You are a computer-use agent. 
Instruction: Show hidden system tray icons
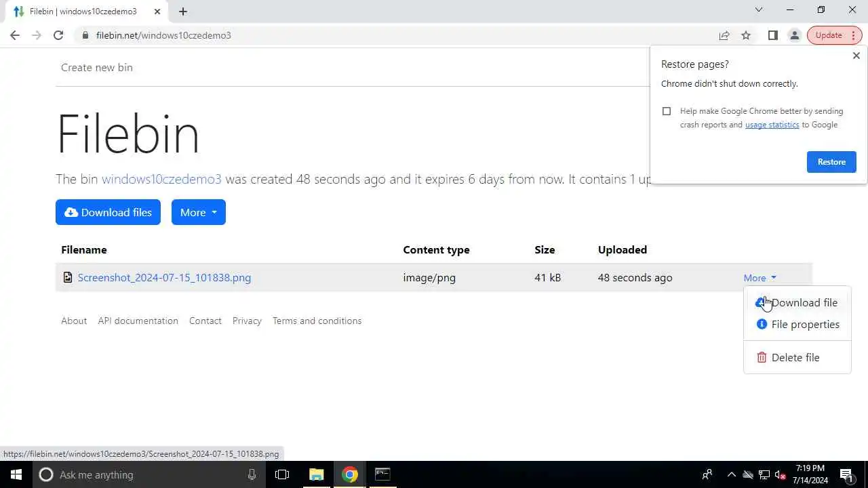731,474
